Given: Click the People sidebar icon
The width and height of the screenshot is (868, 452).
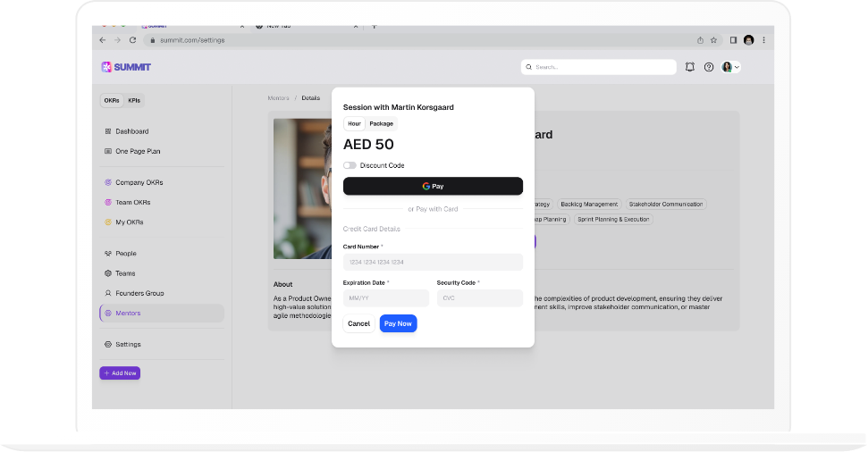Looking at the screenshot, I should point(108,254).
